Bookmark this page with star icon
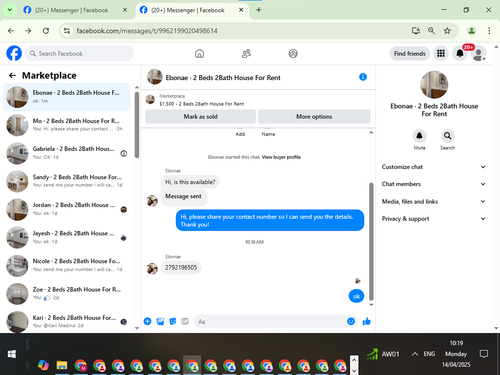Image resolution: width=500 pixels, height=375 pixels. tap(447, 31)
